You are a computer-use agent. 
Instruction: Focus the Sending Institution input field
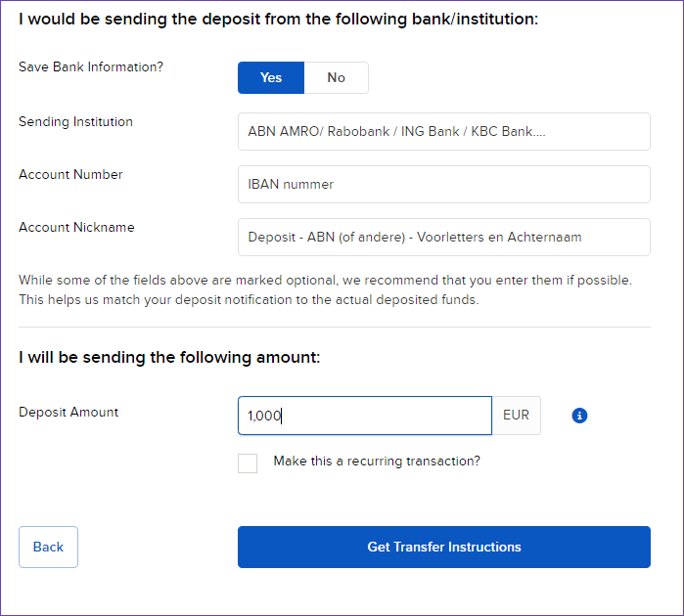coord(444,132)
